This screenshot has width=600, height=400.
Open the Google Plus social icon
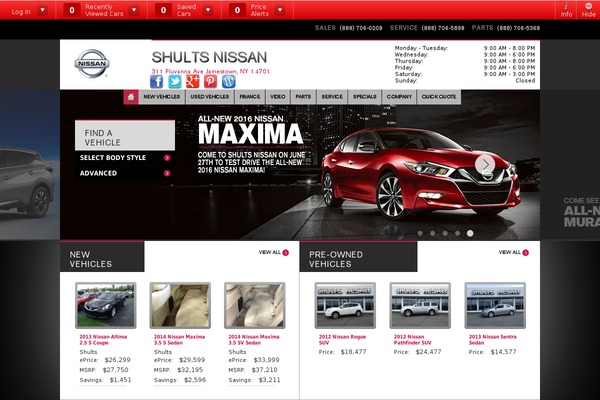coord(193,82)
